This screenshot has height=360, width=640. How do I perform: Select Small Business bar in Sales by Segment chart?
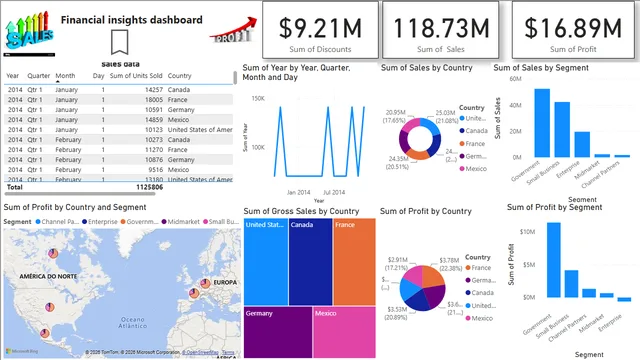[562, 129]
